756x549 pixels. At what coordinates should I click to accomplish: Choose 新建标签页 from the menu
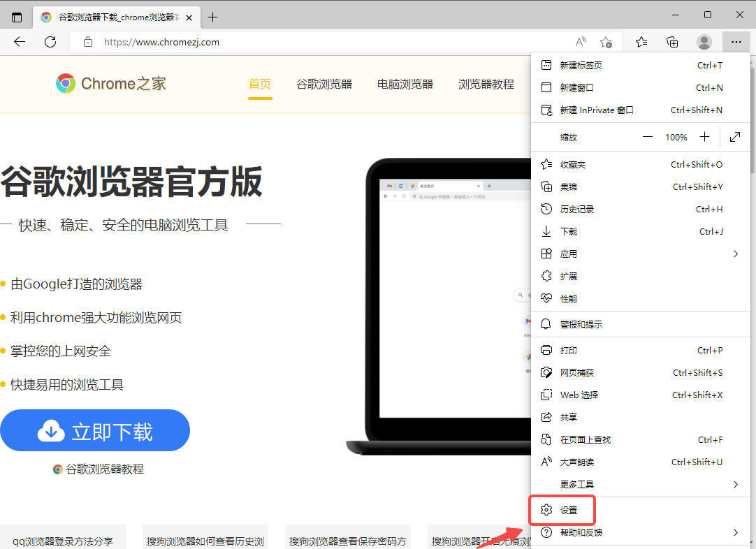[640, 65]
